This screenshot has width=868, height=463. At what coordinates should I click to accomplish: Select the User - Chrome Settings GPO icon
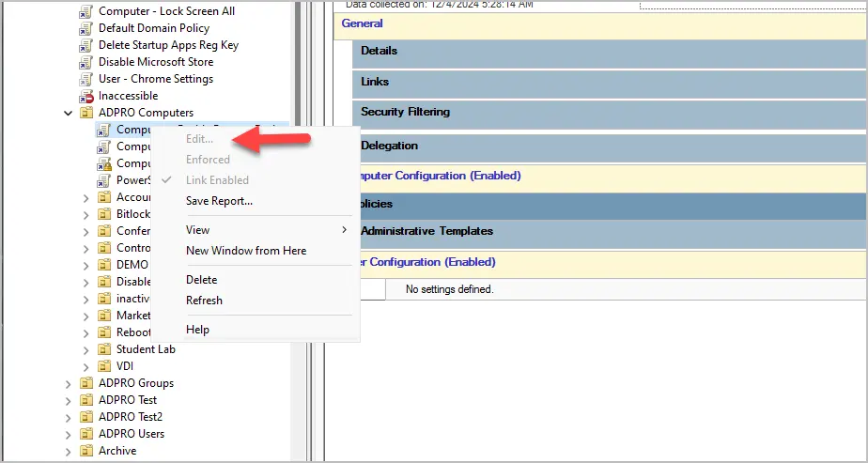click(x=85, y=79)
